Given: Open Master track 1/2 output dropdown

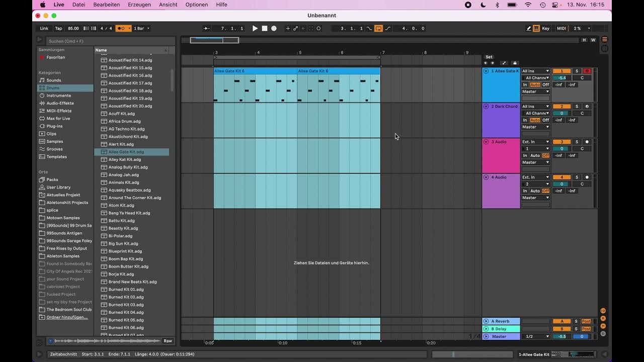Looking at the screenshot, I should [x=535, y=336].
